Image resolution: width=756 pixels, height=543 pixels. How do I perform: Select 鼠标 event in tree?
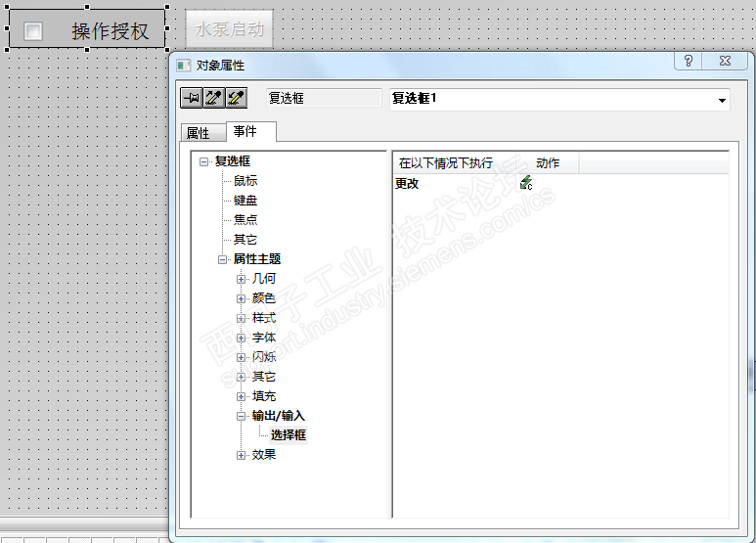(245, 181)
